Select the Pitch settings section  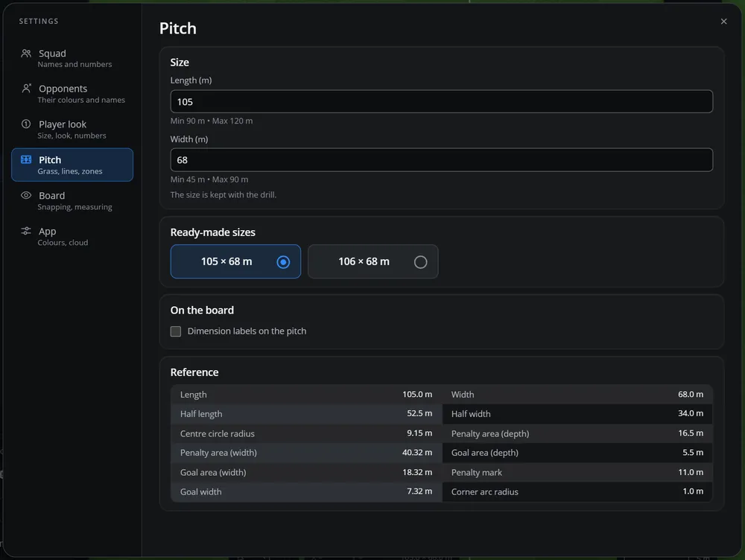pyautogui.click(x=72, y=165)
